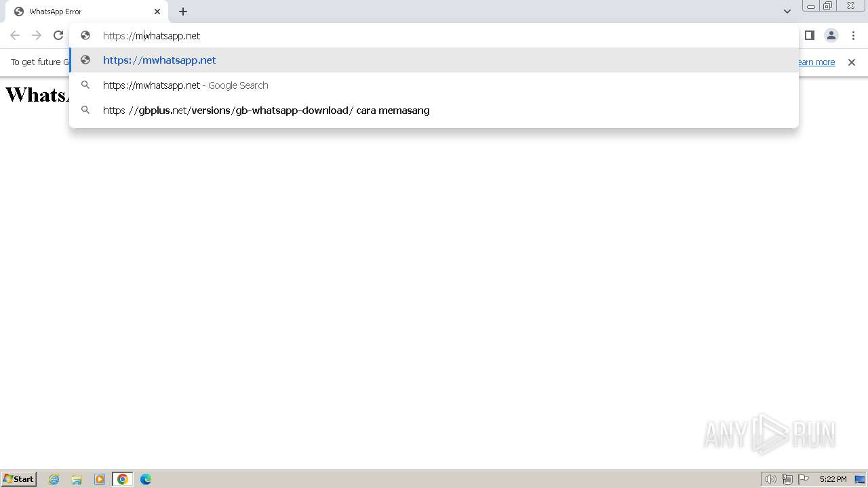Click Show desktop button in tray

(x=860, y=479)
